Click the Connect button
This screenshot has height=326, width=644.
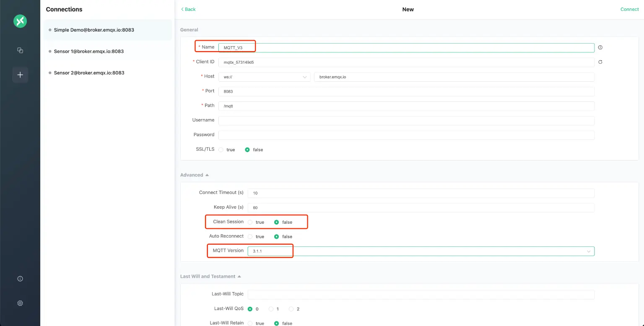(629, 9)
